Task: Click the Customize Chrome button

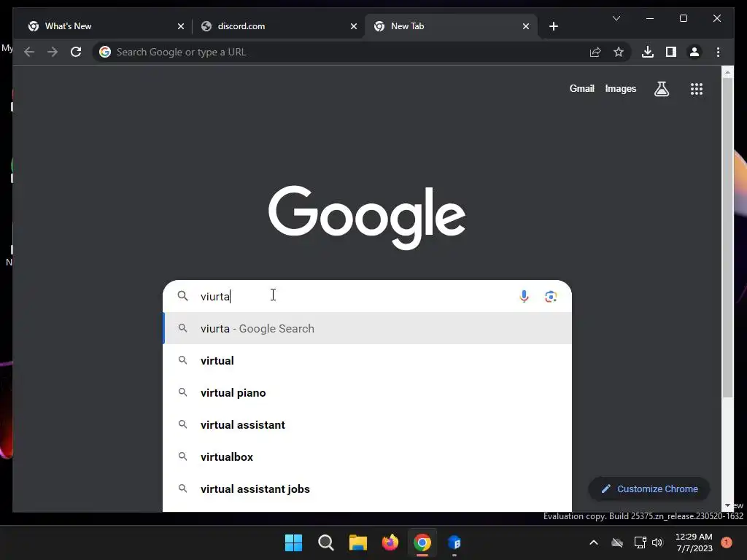Action: (649, 489)
